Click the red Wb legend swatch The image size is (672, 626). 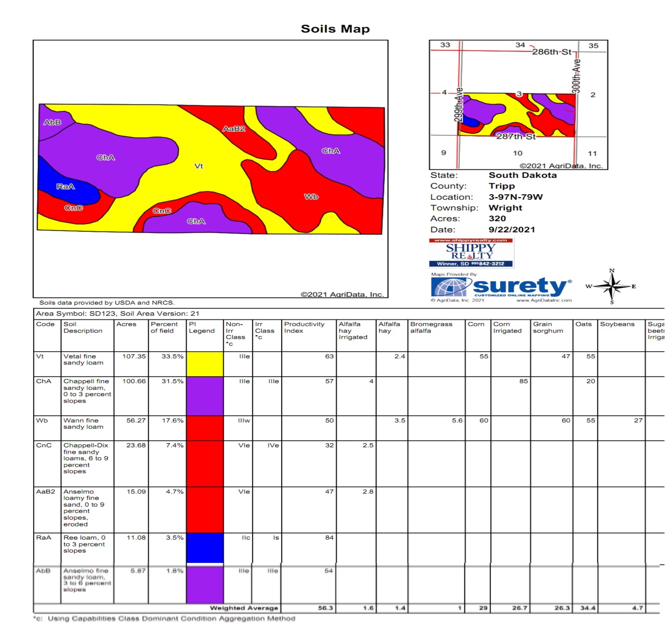point(205,428)
